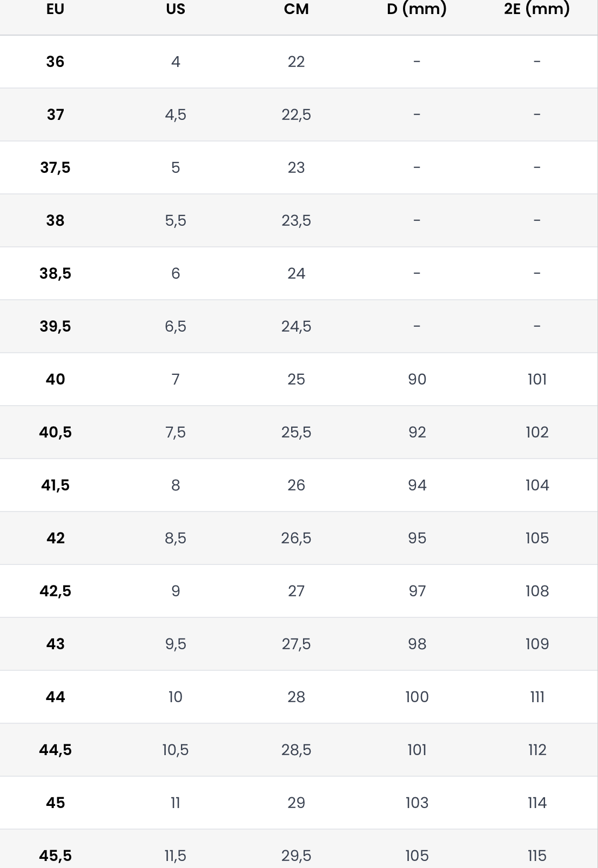Select EU size 40 row label
This screenshot has height=868, width=598.
[55, 379]
